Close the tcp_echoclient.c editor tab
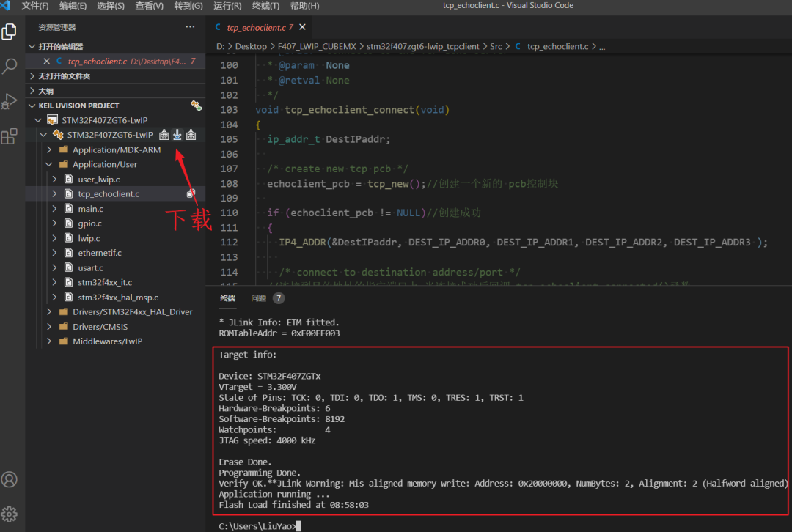Viewport: 792px width, 532px height. pos(302,27)
